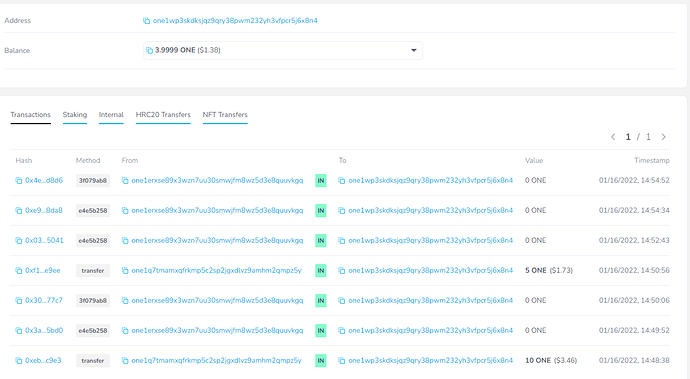Image resolution: width=690 pixels, height=379 pixels.
Task: Click the 10 ONE ($3.46) value
Action: click(551, 361)
